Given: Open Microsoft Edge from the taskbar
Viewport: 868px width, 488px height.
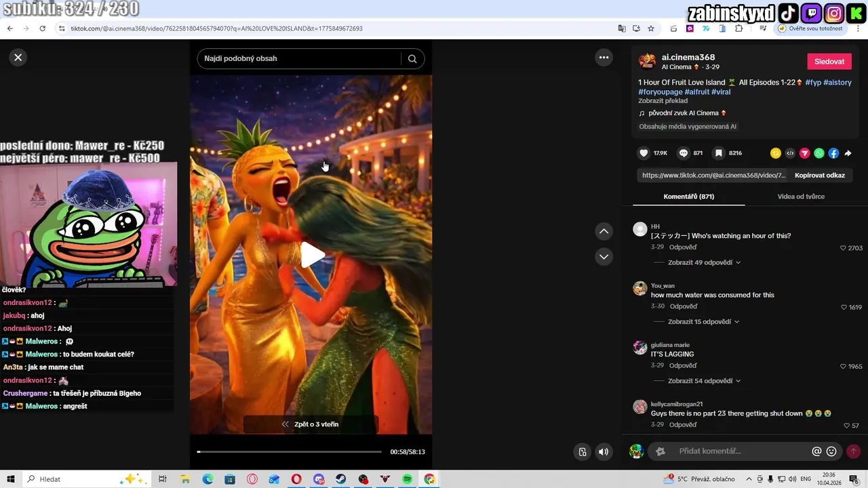Looking at the screenshot, I should pyautogui.click(x=208, y=479).
